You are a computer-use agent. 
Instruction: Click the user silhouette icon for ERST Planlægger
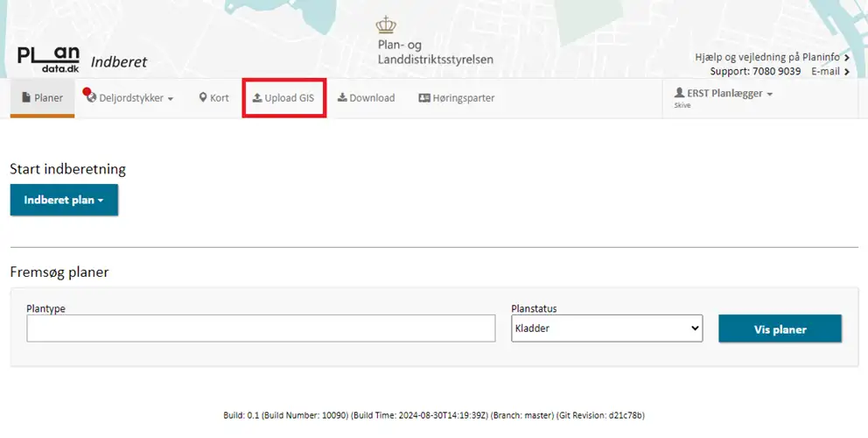tap(679, 93)
